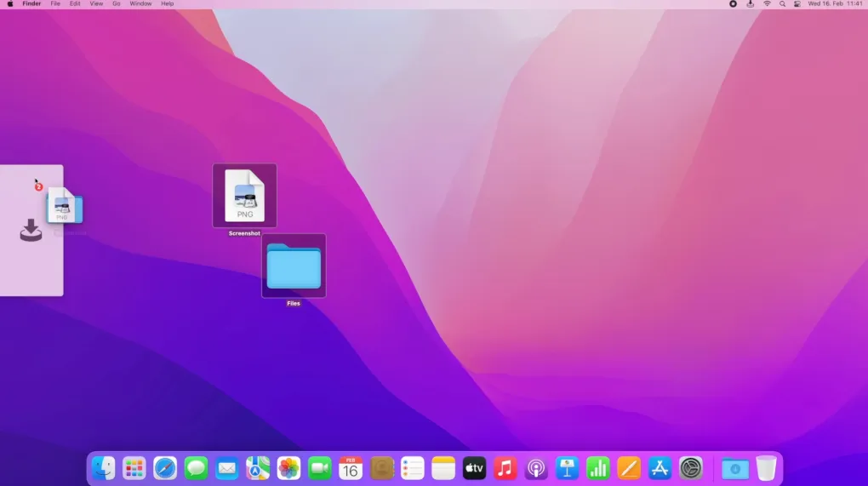Open the Apple menu
The image size is (868, 486).
coord(10,4)
